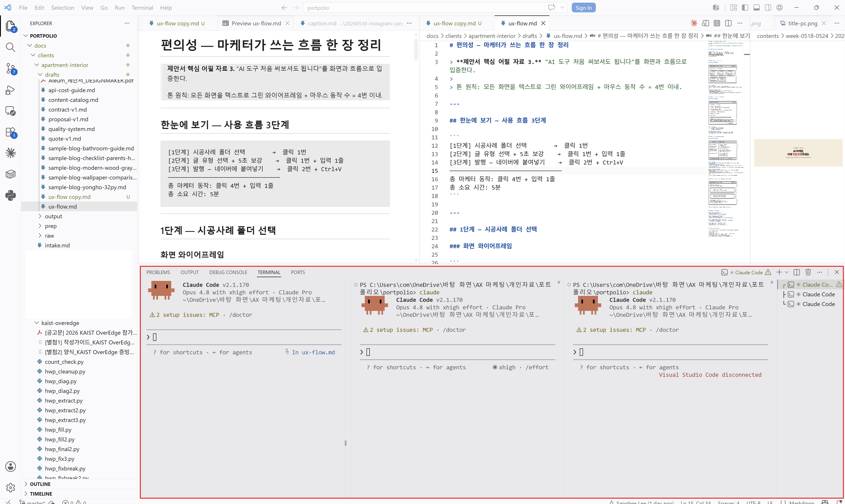Open the chat icon in title bar
The width and height of the screenshot is (845, 504).
551,7
